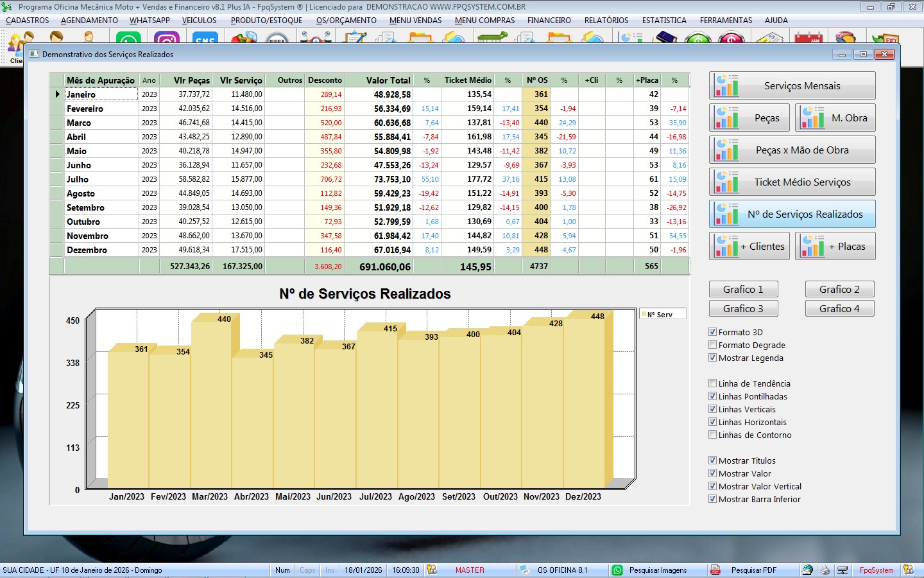Click the blue SMS toolbar icon
This screenshot has height=578, width=924.
pos(205,39)
